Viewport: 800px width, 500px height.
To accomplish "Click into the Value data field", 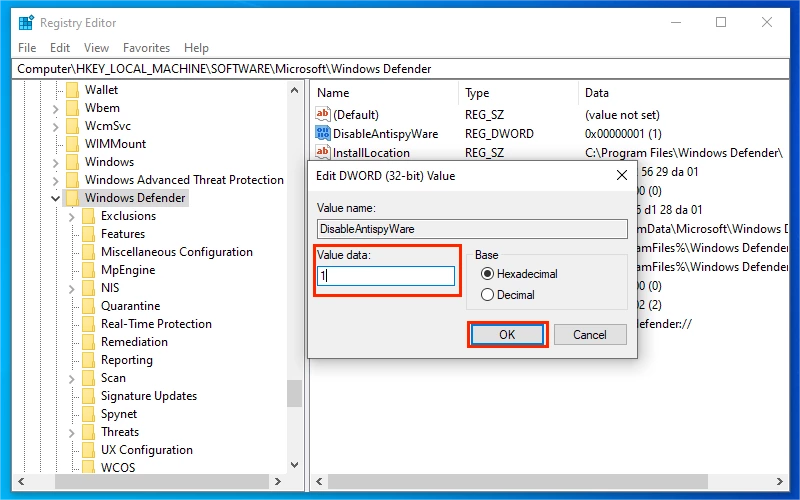I will click(x=386, y=276).
